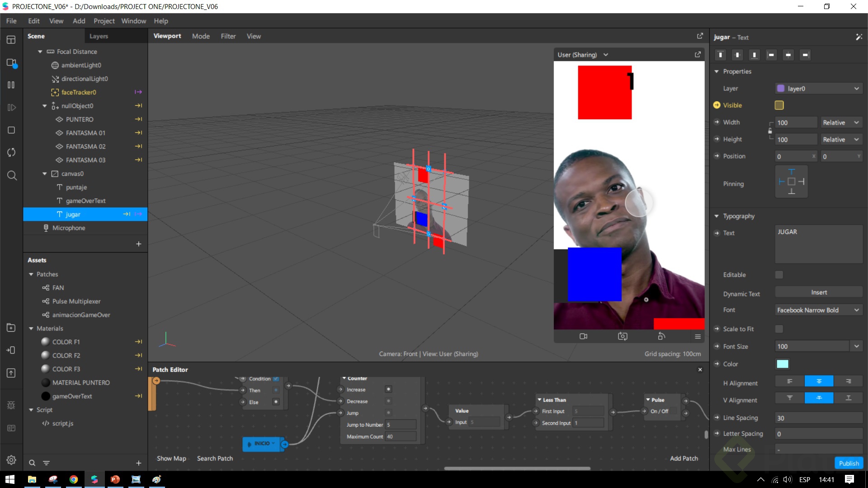Click the Line Spacing input field
This screenshot has width=868, height=488.
pyautogui.click(x=818, y=418)
